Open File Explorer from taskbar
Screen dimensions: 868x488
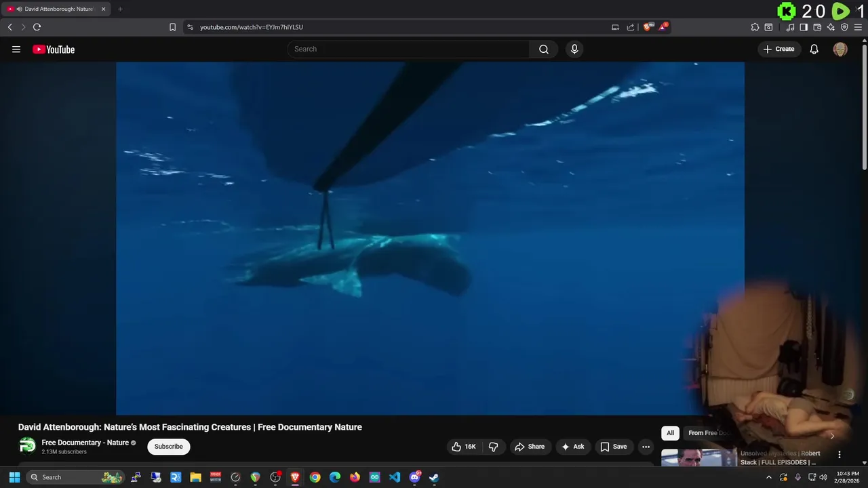tap(195, 477)
